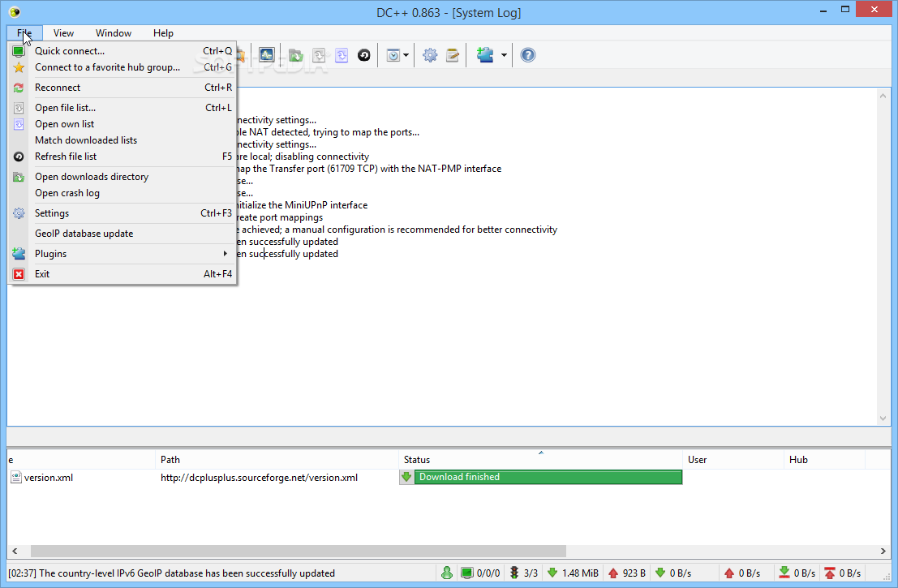Choose Reconnect from the File menu

pyautogui.click(x=122, y=88)
